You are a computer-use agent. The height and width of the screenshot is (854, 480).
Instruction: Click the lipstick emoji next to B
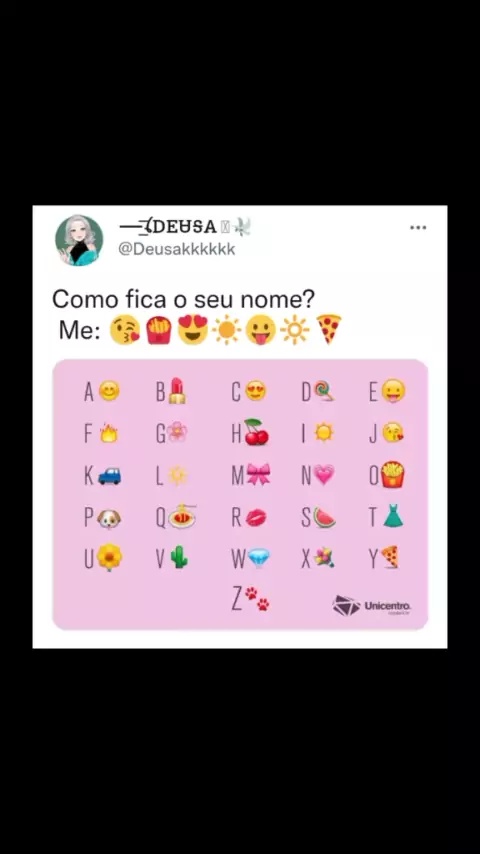177,390
